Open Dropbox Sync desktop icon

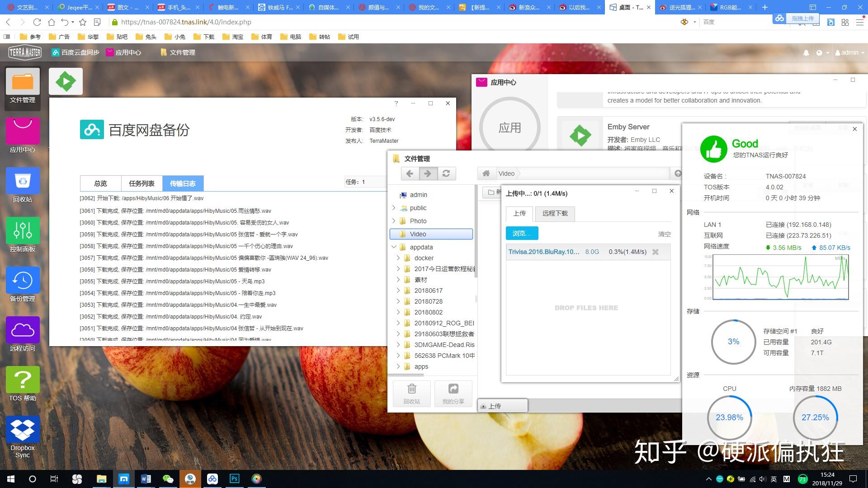pos(23,430)
